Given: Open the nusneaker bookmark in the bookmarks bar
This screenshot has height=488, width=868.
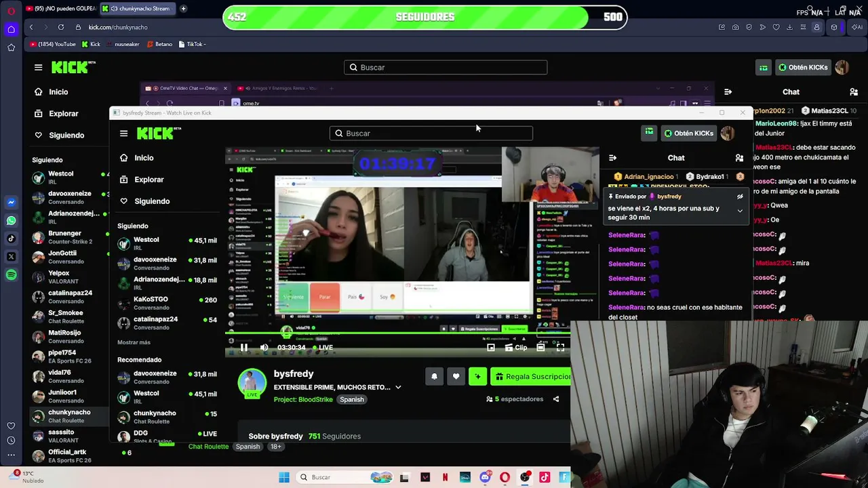Looking at the screenshot, I should 123,44.
